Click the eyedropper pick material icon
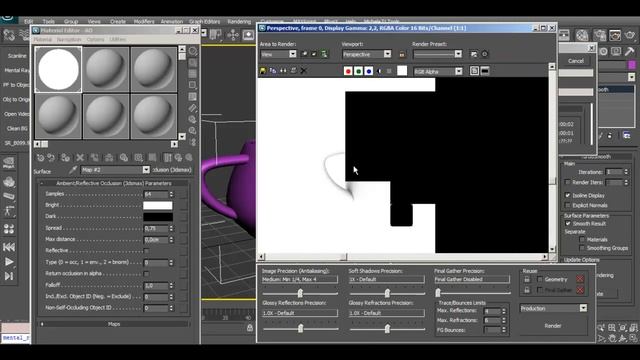The image size is (640, 360). pos(73,170)
